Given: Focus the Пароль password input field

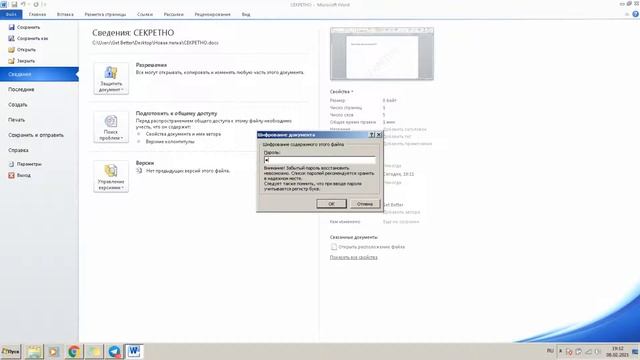Looking at the screenshot, I should tap(320, 160).
